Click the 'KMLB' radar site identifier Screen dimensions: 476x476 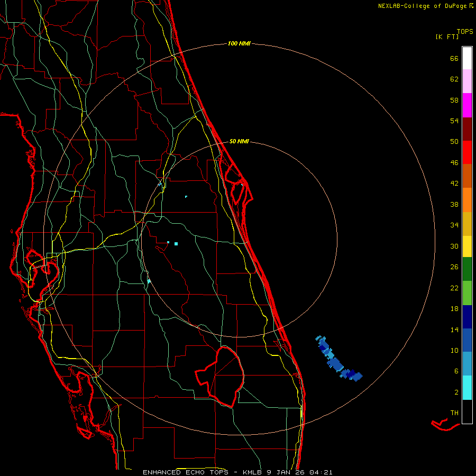[x=253, y=472]
